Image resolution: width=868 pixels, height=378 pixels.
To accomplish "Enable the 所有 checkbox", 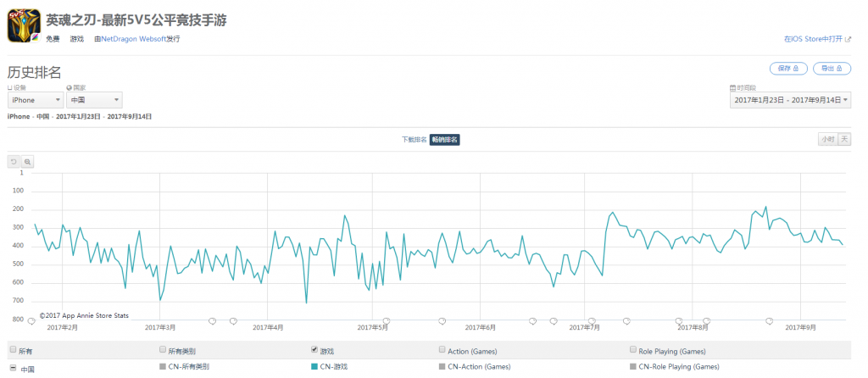I will [x=13, y=350].
